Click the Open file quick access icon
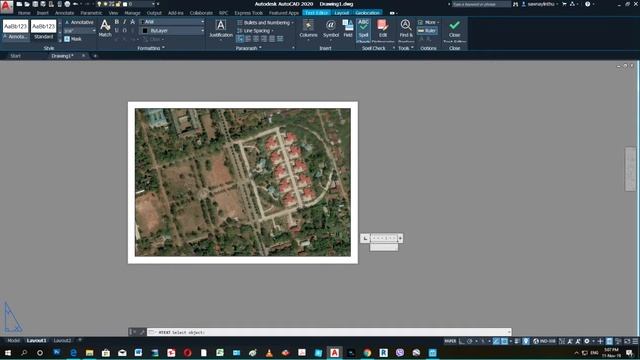Viewport: 640px width, 360px height. point(27,4)
